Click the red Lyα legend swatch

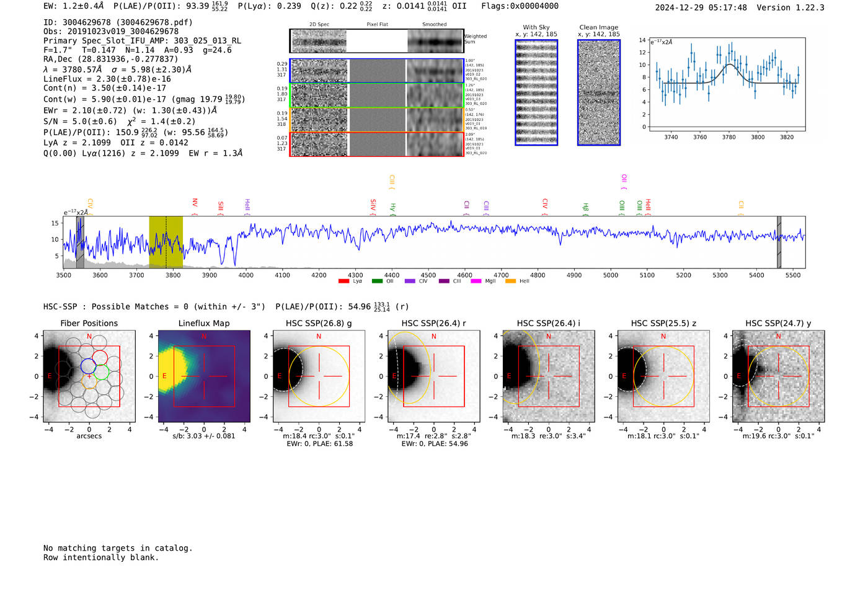click(343, 282)
